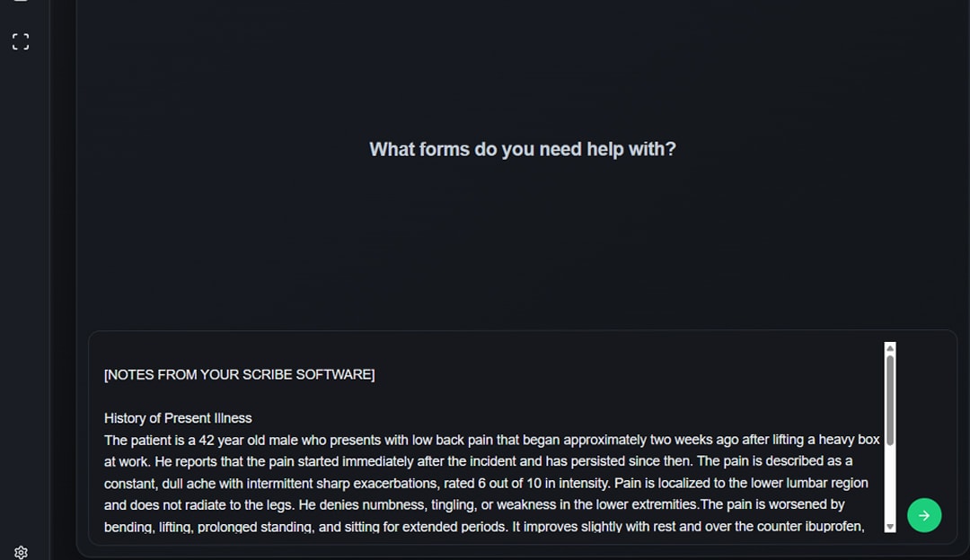The width and height of the screenshot is (970, 560).
Task: Click the cut-off icon atop the sidebar
Action: (21, 2)
